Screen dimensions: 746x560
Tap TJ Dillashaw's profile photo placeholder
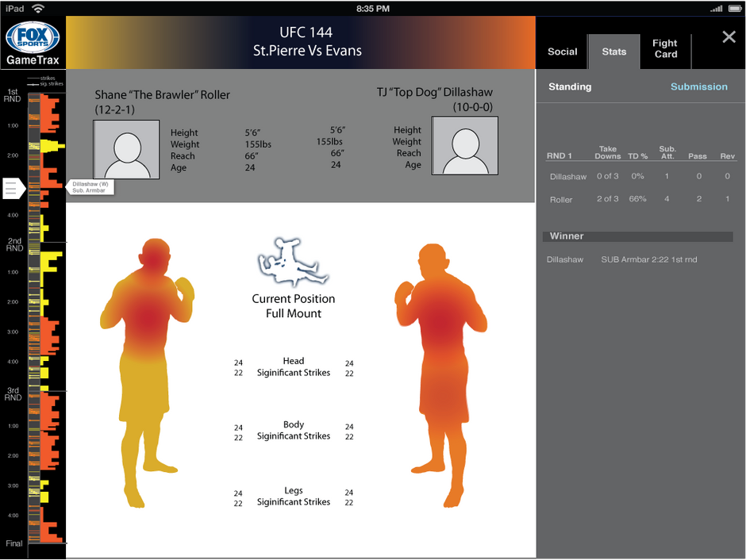click(465, 146)
